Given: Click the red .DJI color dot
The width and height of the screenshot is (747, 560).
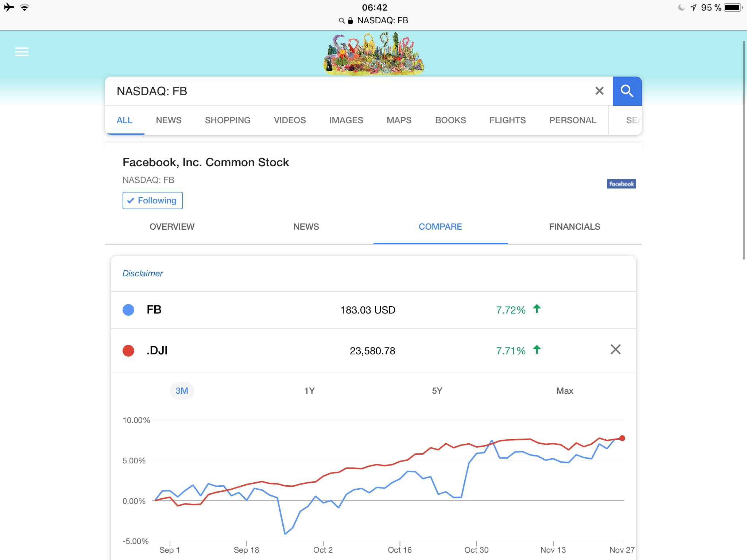Looking at the screenshot, I should tap(128, 351).
